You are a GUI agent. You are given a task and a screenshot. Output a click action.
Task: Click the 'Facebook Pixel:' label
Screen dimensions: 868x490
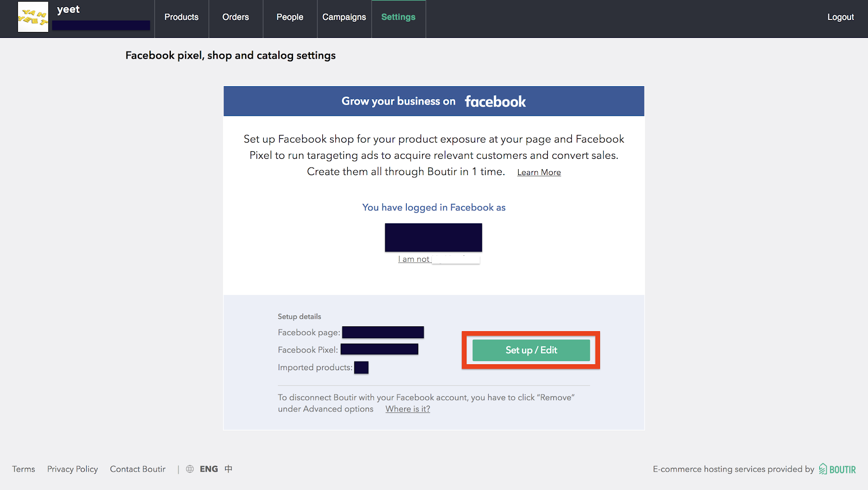tap(308, 350)
